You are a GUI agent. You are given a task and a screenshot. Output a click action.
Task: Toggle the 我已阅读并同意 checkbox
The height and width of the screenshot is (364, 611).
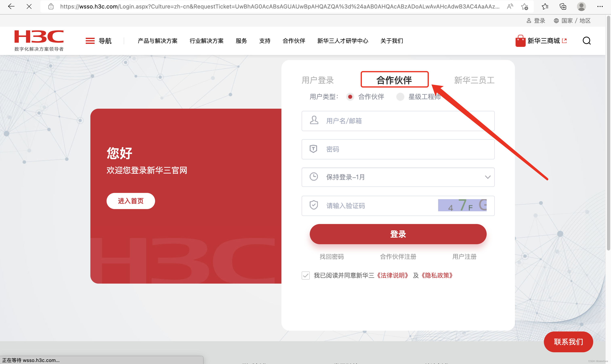(x=305, y=275)
